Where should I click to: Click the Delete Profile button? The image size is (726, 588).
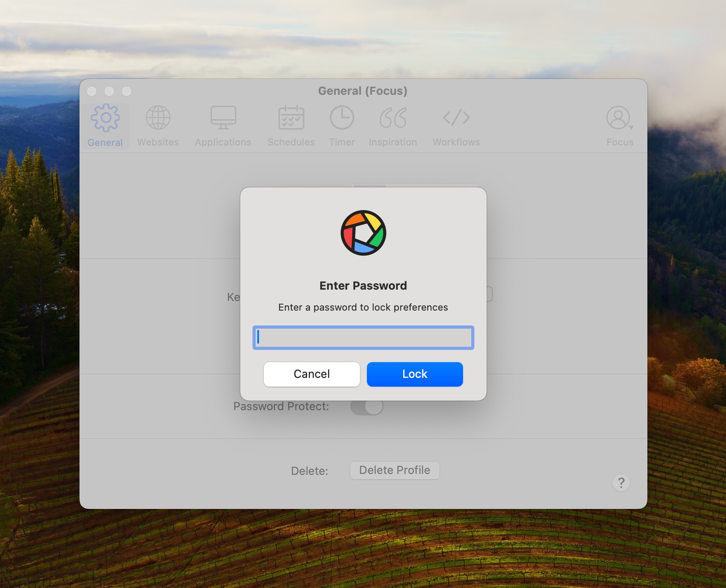click(395, 470)
